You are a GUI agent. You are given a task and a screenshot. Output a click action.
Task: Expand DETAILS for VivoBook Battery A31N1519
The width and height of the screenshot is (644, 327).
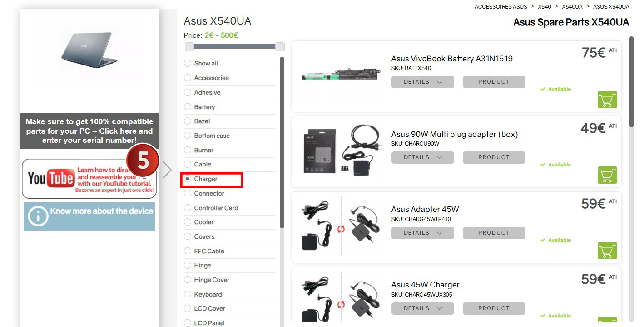pos(423,82)
